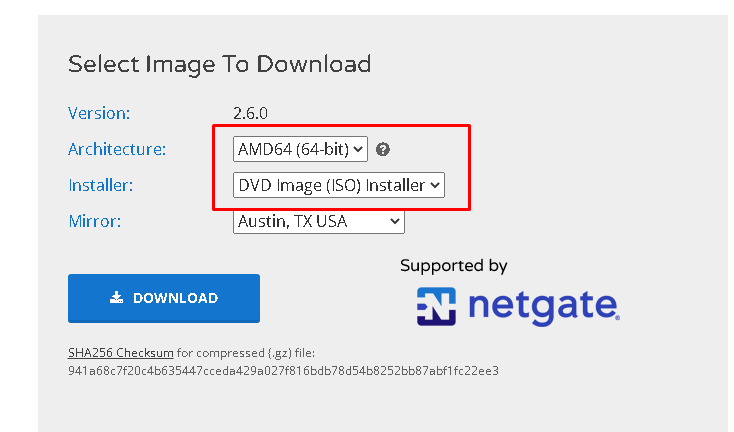The image size is (734, 432).
Task: Click the help question mark icon
Action: (x=383, y=150)
